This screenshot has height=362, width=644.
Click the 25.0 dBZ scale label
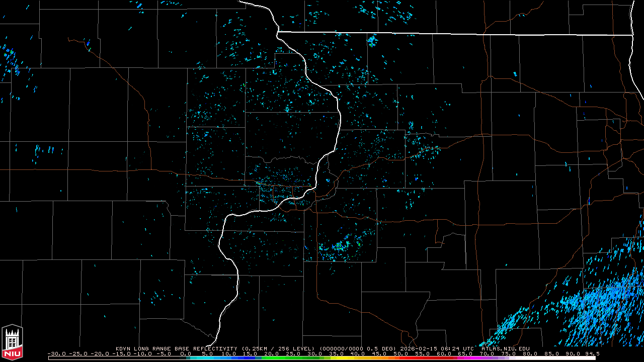(x=293, y=353)
